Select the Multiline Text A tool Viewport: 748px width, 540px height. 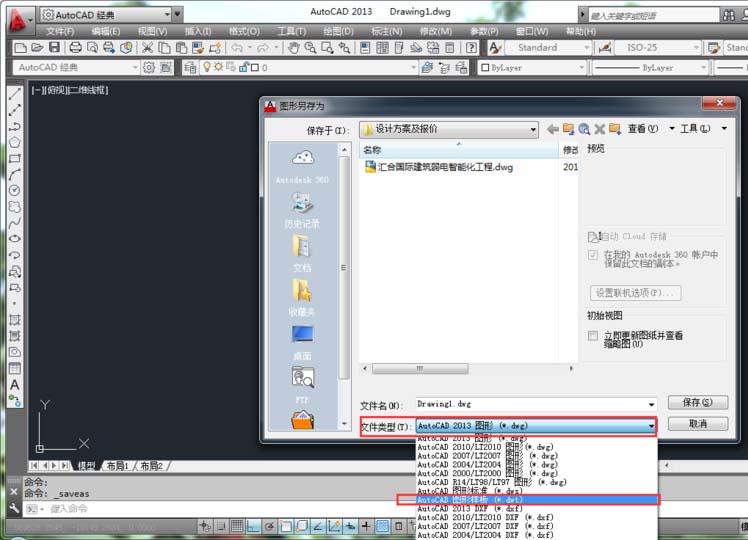pyautogui.click(x=15, y=384)
